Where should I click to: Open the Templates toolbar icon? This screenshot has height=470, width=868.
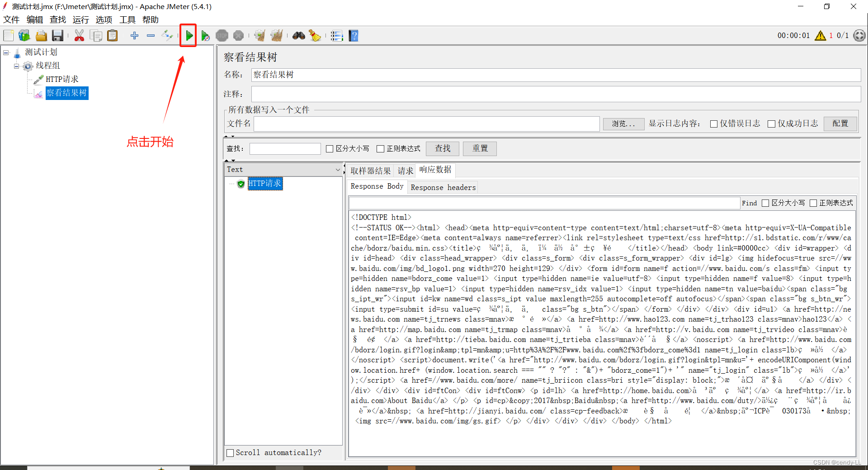click(24, 36)
